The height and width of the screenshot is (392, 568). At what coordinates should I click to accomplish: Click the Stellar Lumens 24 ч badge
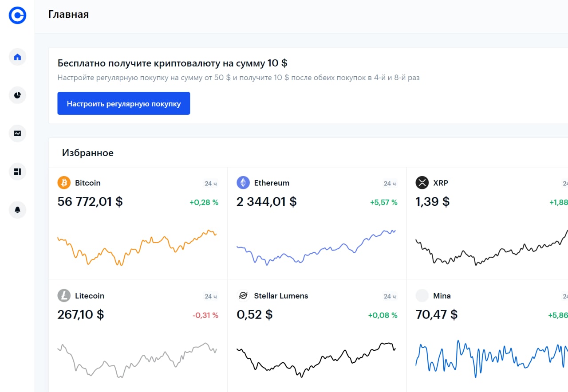(390, 296)
